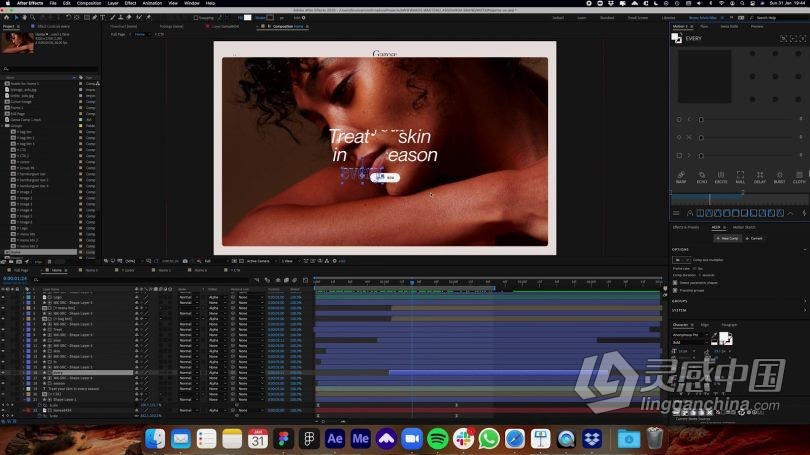810x455 pixels.
Task: Click the Echo icon in Motion panel
Action: point(702,177)
